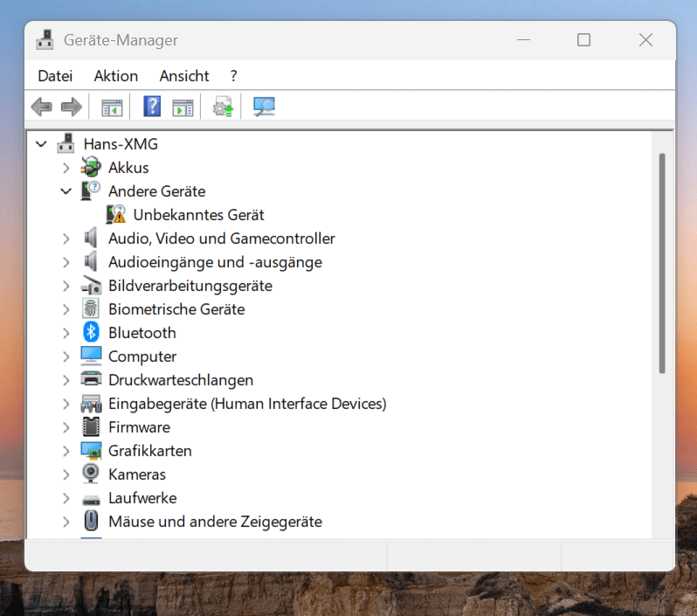This screenshot has height=616, width=697.
Task: Click the Andere Geräte category icon
Action: point(91,191)
